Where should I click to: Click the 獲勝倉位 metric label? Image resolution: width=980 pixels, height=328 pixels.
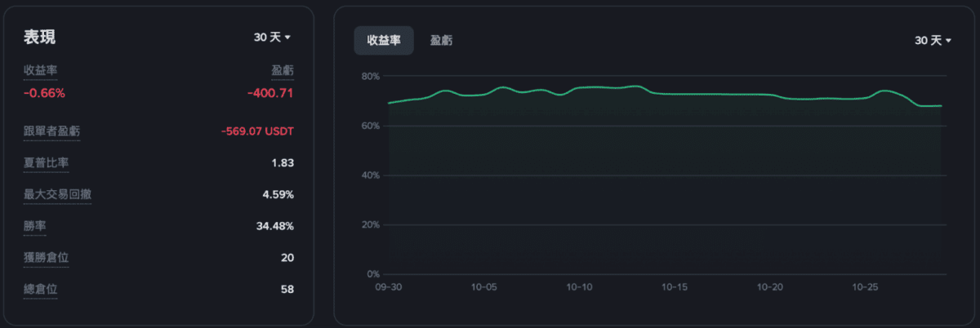(x=46, y=258)
